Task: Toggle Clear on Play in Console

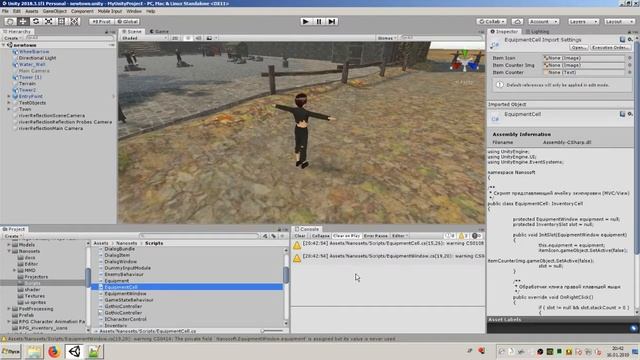Action: (347, 236)
